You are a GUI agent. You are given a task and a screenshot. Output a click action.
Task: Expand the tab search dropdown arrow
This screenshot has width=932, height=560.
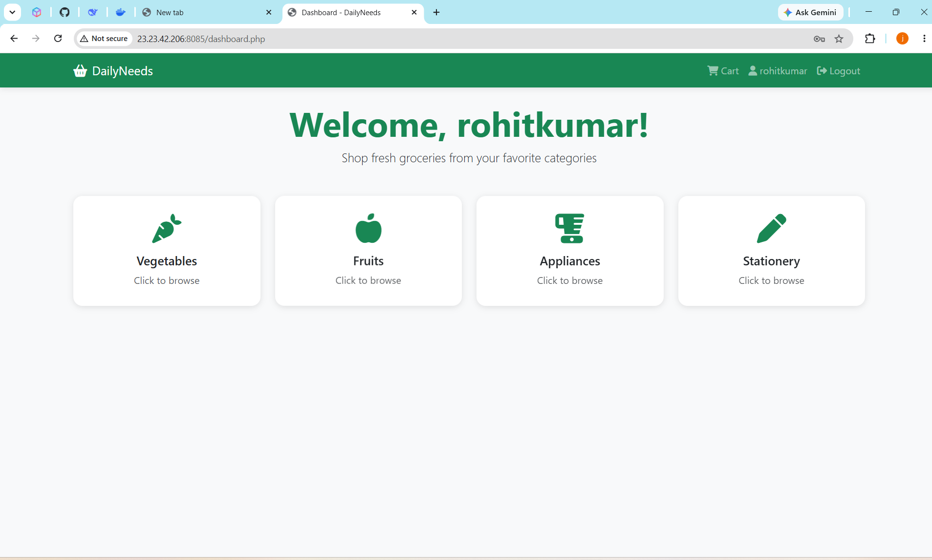[x=12, y=12]
